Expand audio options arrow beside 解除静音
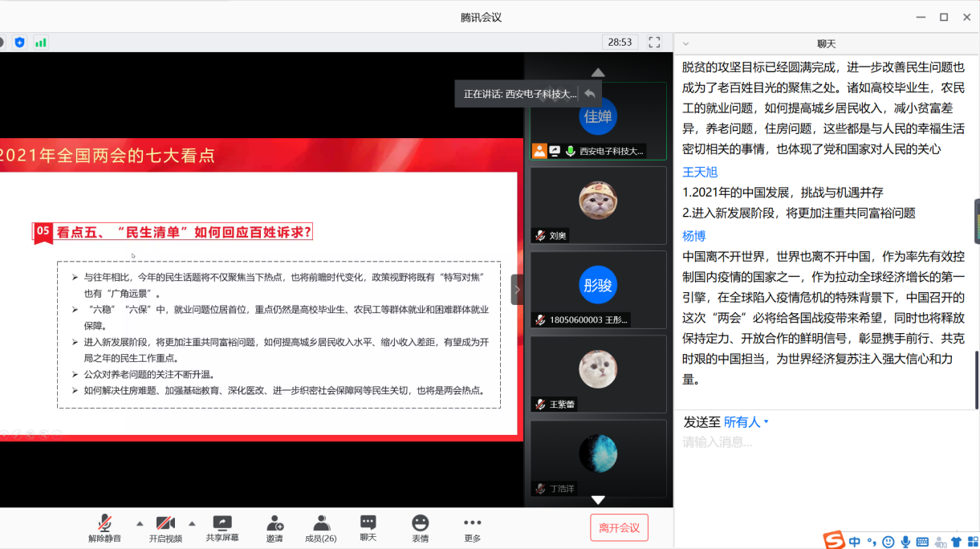Screen dimensions: 980x549 (140, 523)
